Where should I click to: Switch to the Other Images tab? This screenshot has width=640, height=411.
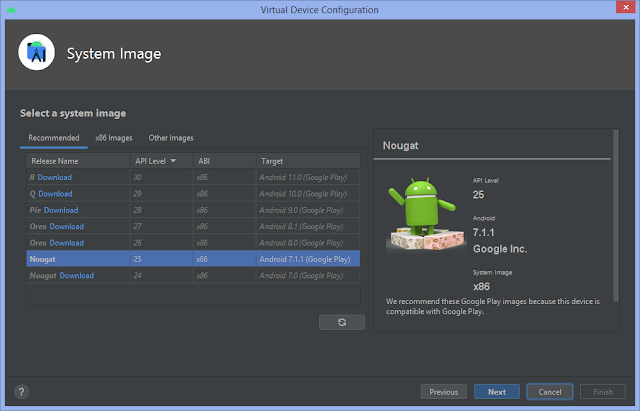(x=171, y=138)
